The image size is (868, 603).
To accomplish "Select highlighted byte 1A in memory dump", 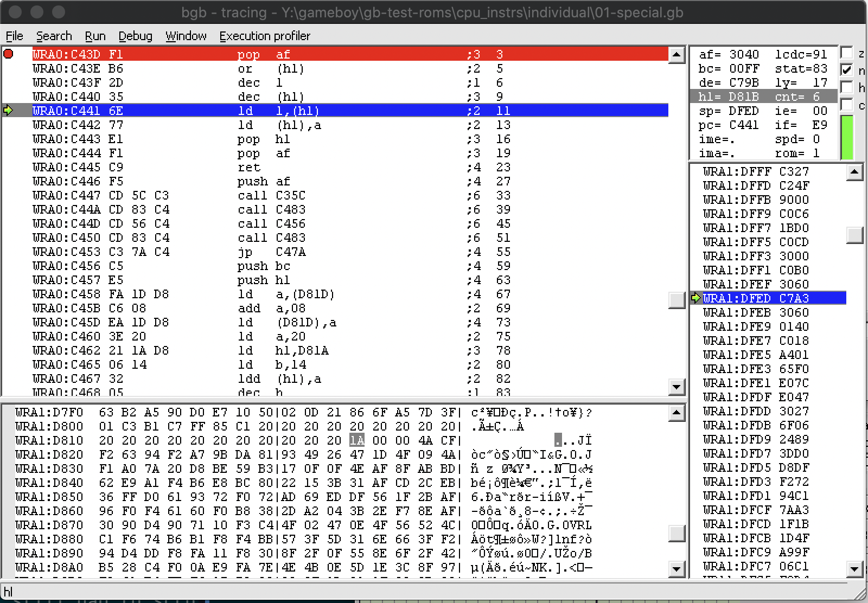I will (x=356, y=440).
